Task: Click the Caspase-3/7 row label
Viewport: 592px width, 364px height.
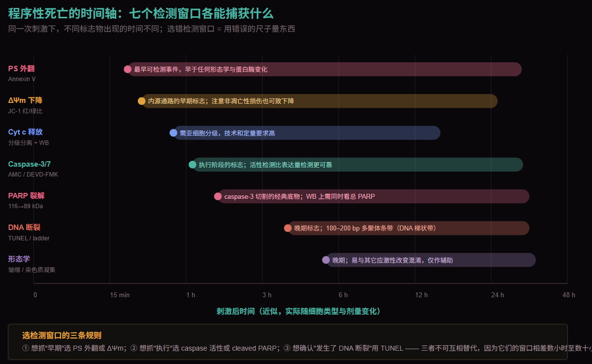Action: tap(29, 164)
